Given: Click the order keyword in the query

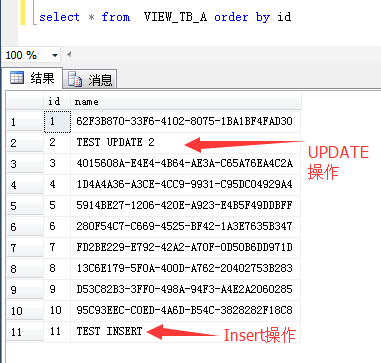Looking at the screenshot, I should point(231,17).
